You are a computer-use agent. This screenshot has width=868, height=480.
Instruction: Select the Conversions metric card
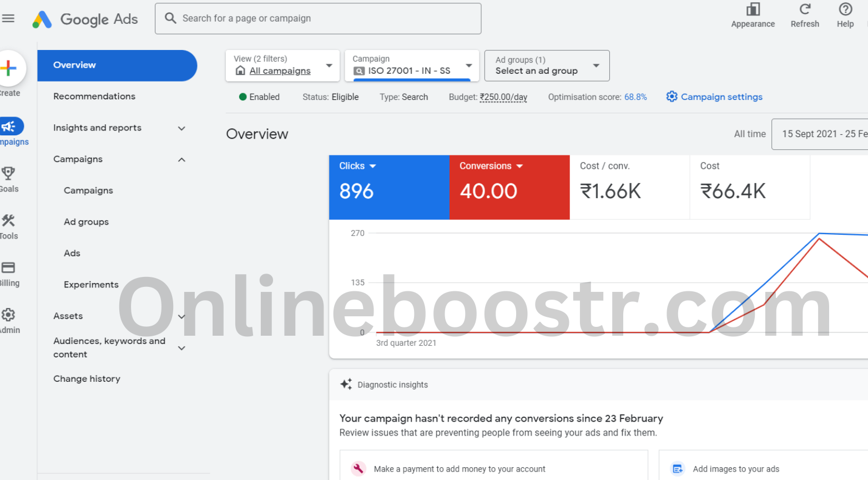point(509,187)
